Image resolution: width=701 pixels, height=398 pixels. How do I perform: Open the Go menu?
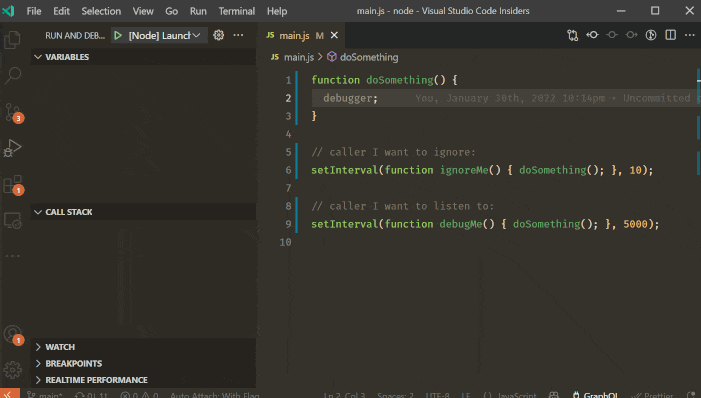[172, 11]
